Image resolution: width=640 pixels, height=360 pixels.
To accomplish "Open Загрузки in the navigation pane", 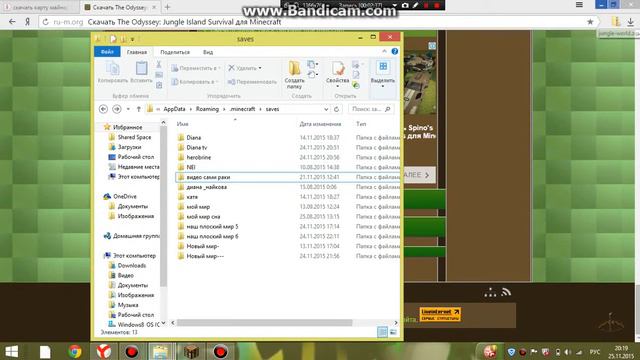I will pyautogui.click(x=129, y=147).
